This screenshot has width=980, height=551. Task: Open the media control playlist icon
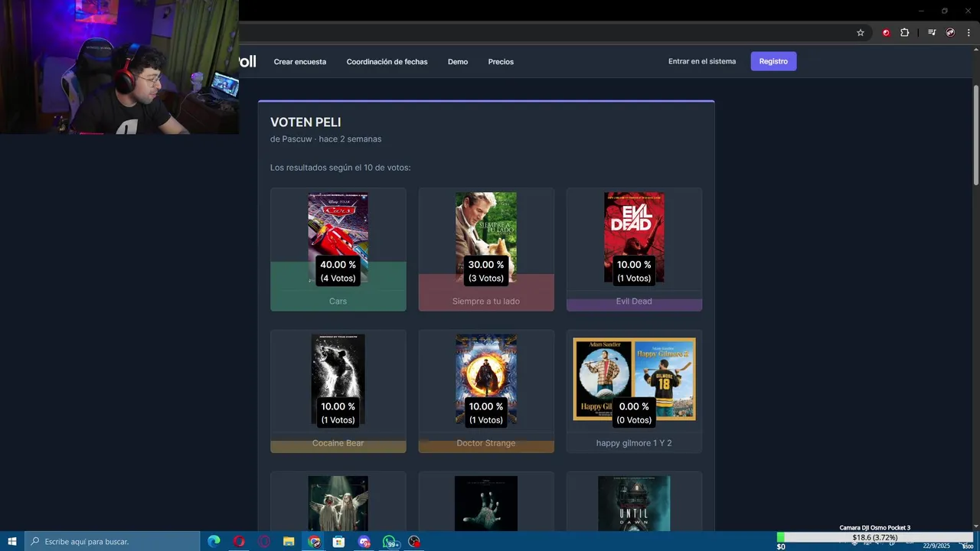(932, 33)
